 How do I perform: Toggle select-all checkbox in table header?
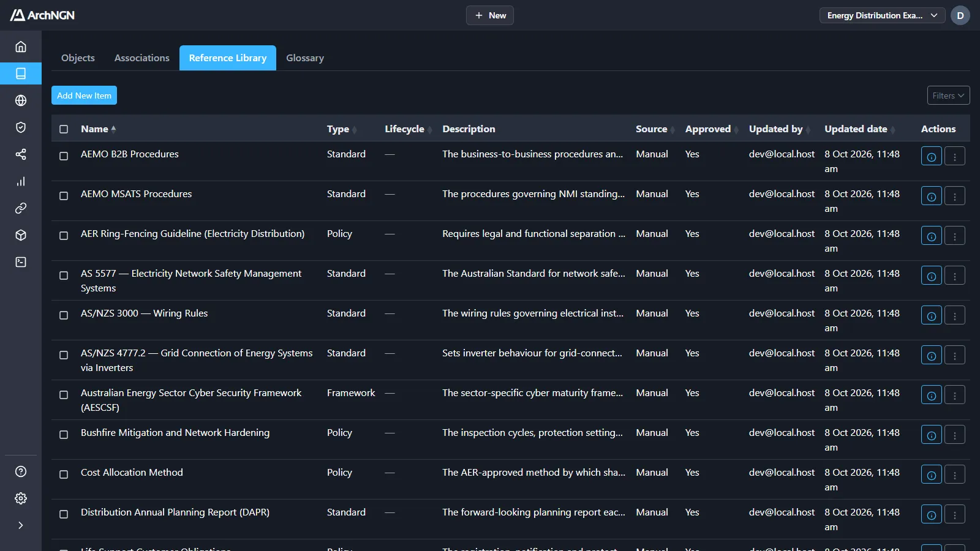[64, 129]
